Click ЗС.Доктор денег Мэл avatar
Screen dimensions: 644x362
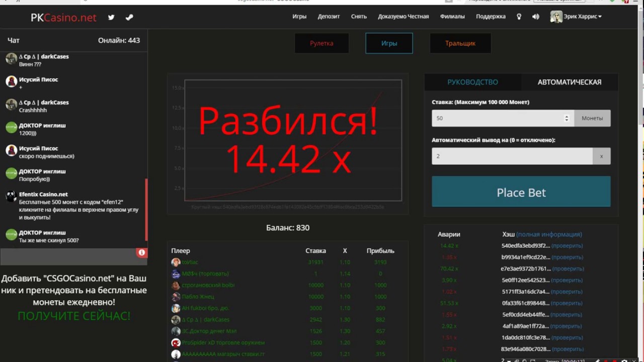pos(176,331)
